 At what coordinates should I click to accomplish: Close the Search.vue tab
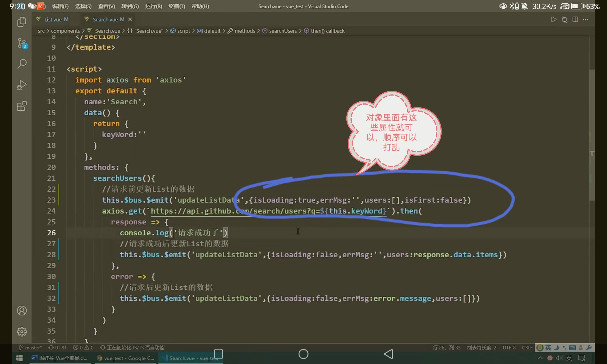pyautogui.click(x=130, y=19)
